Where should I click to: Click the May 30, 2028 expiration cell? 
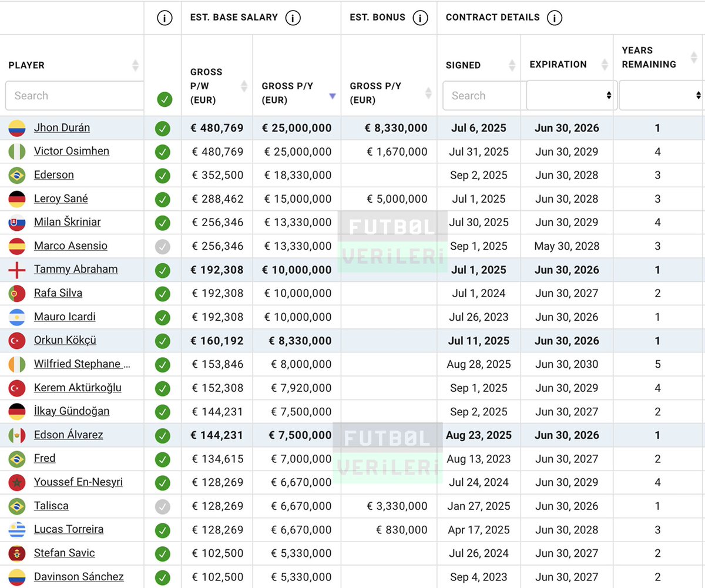567,246
